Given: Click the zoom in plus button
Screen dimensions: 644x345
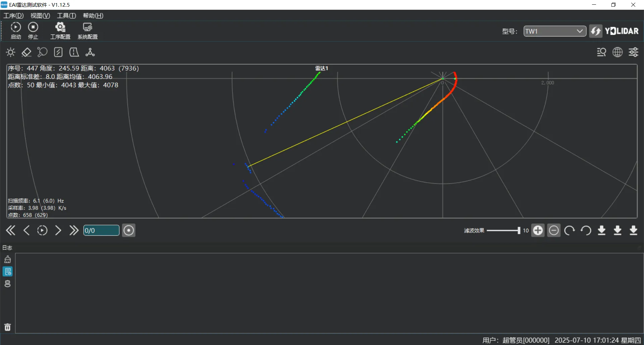Looking at the screenshot, I should click(538, 230).
